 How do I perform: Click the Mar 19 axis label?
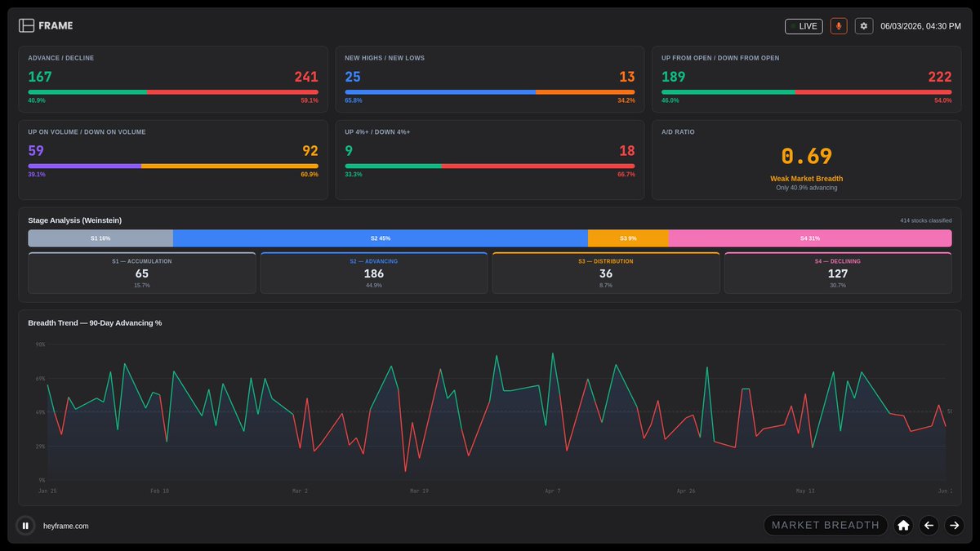click(419, 491)
